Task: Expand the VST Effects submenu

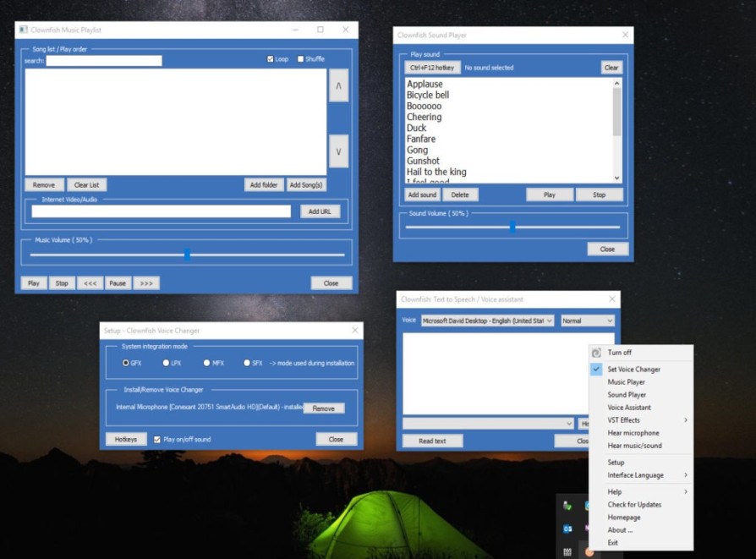Action: click(x=646, y=420)
